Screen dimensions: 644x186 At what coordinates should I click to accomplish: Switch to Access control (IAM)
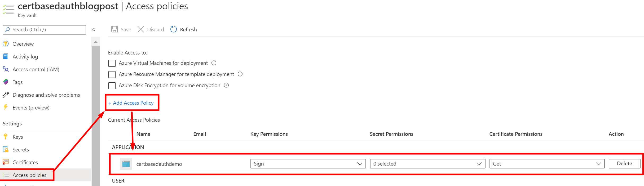click(x=6, y=69)
